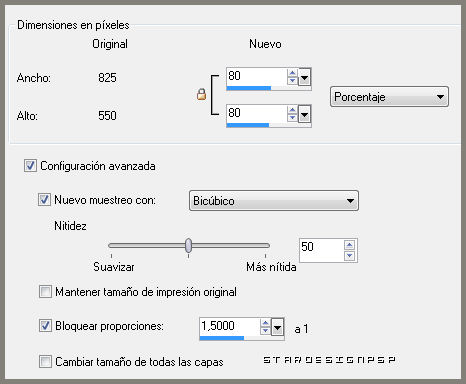The image size is (466, 384).
Task: Decrease the Alto value with down arrow
Action: [x=292, y=118]
